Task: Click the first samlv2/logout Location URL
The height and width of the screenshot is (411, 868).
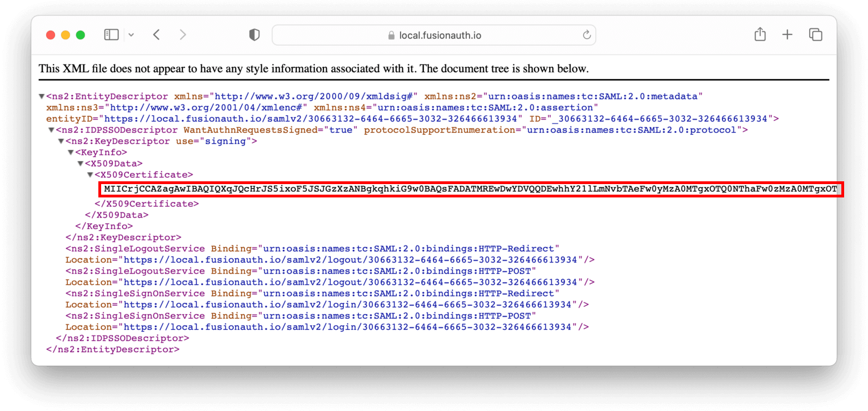Action: tap(351, 259)
